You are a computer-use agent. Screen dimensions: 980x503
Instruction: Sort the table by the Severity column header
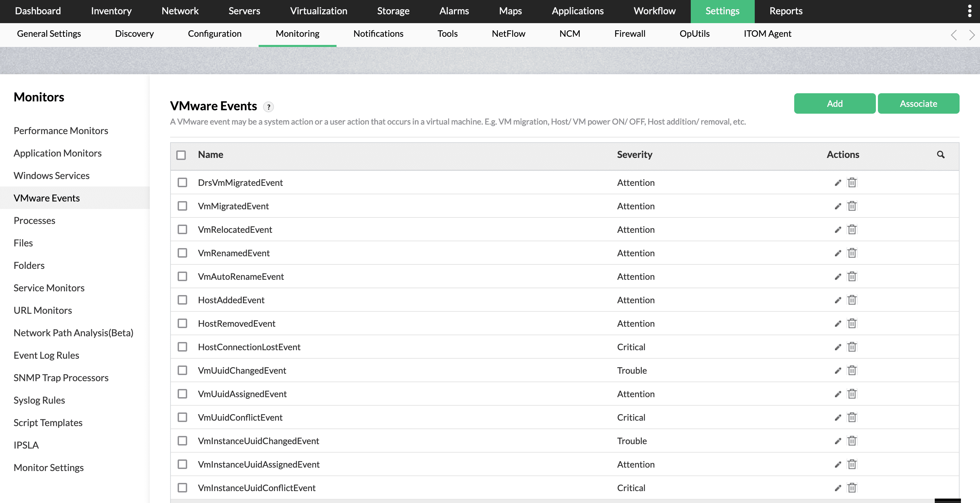pos(634,155)
